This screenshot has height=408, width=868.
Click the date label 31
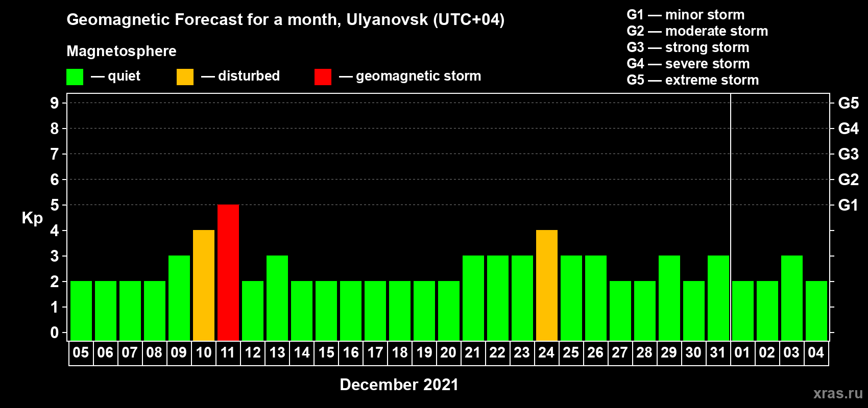click(718, 353)
